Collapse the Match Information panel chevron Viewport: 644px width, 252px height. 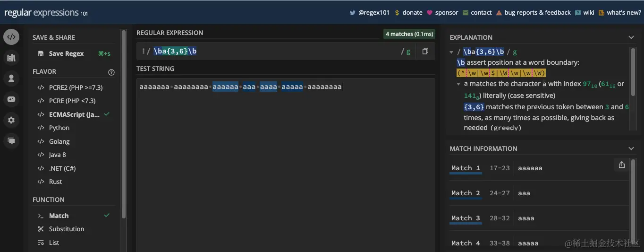click(x=631, y=148)
